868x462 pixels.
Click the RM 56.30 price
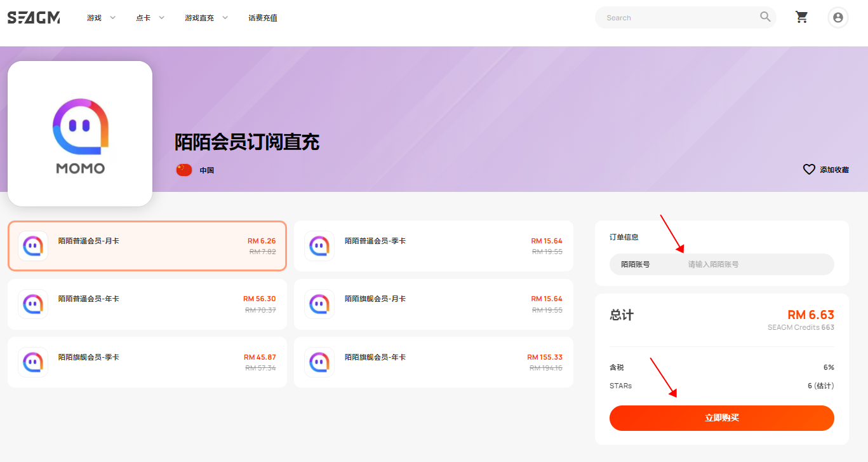[260, 299]
